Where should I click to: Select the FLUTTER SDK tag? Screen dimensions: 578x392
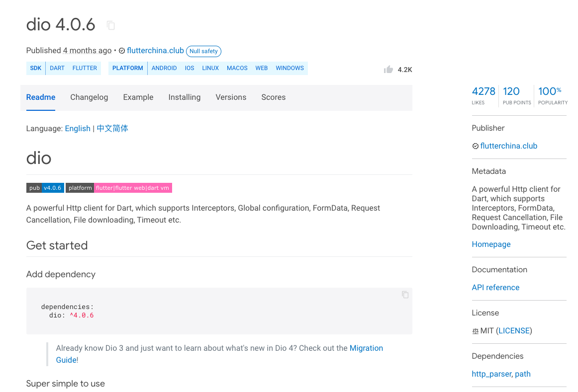click(85, 68)
